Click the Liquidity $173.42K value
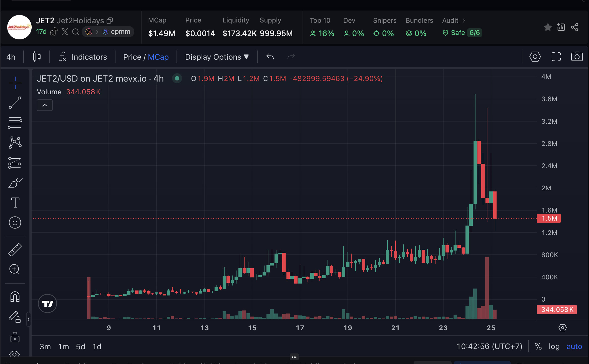This screenshot has height=364, width=589. point(240,33)
